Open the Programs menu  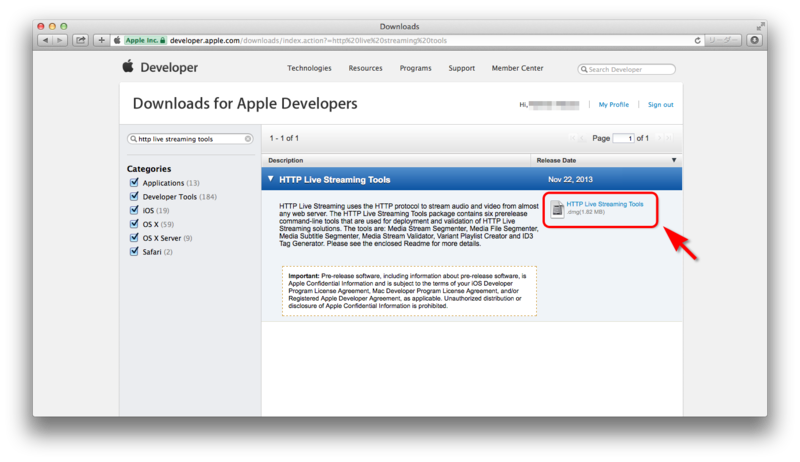tap(415, 68)
